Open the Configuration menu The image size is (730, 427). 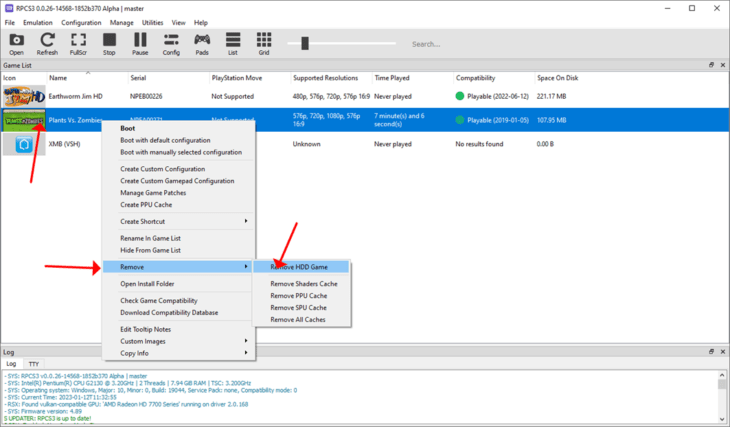(81, 22)
